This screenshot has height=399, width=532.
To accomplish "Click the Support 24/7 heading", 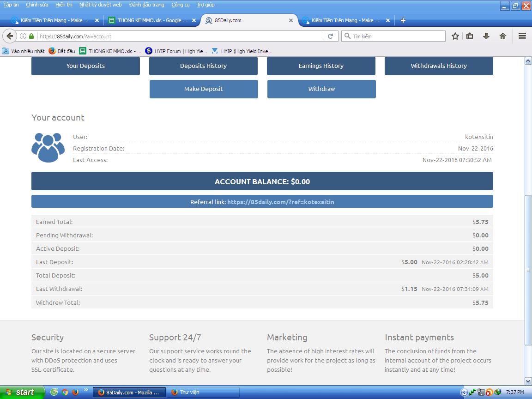I will [175, 337].
